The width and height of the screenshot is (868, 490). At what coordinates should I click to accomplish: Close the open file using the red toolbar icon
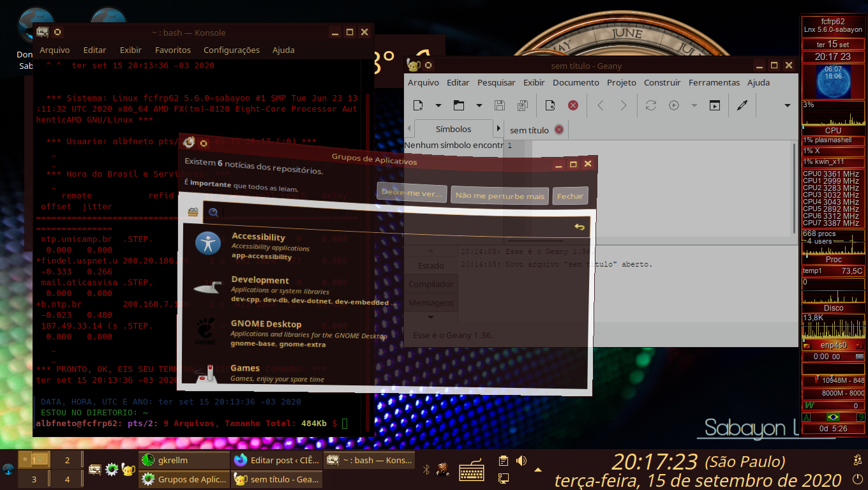(x=572, y=105)
